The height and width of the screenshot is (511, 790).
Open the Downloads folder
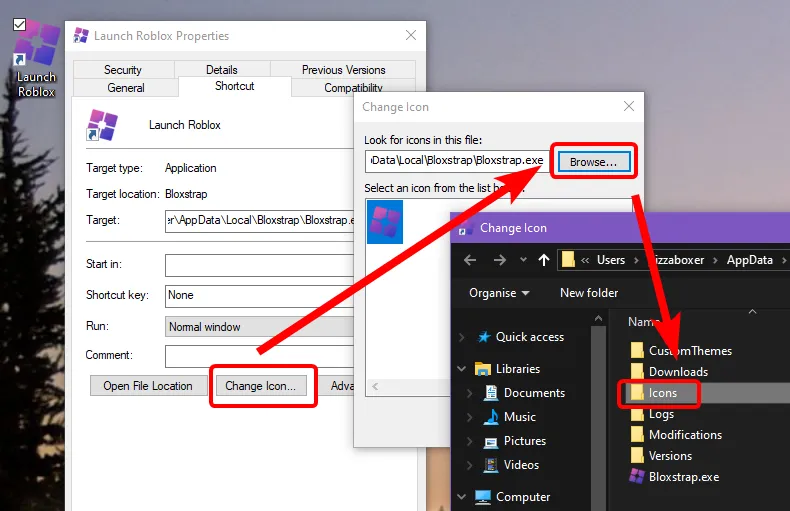(677, 372)
